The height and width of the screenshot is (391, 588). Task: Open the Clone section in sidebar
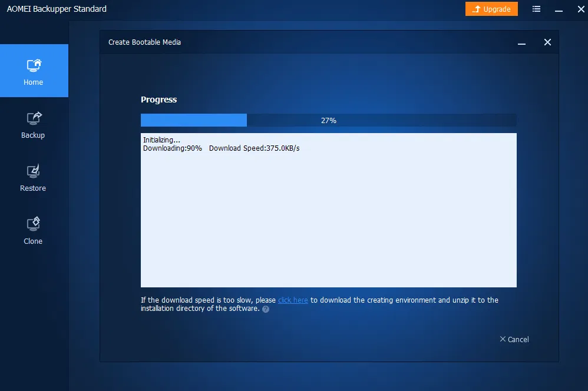(34, 231)
